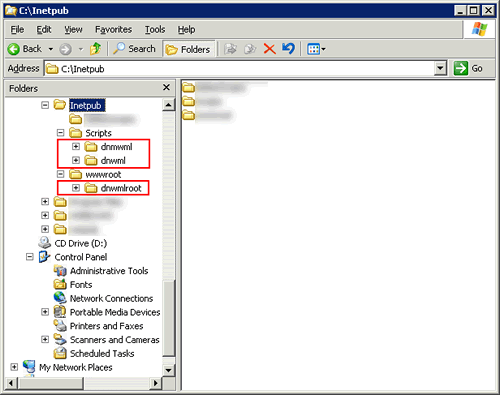Open Administrative Tools
Viewport: 500px width, 395px height.
109,271
